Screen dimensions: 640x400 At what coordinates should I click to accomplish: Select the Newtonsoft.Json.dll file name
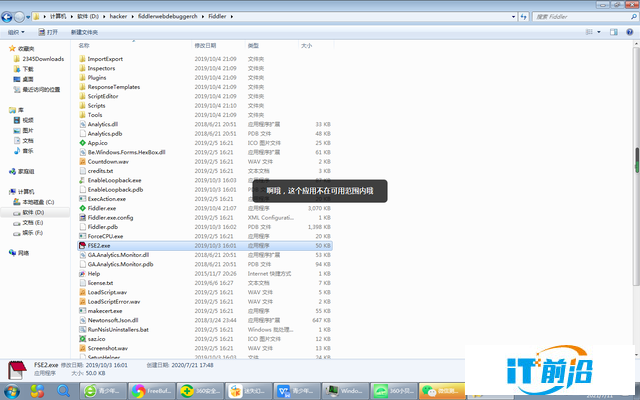point(113,320)
